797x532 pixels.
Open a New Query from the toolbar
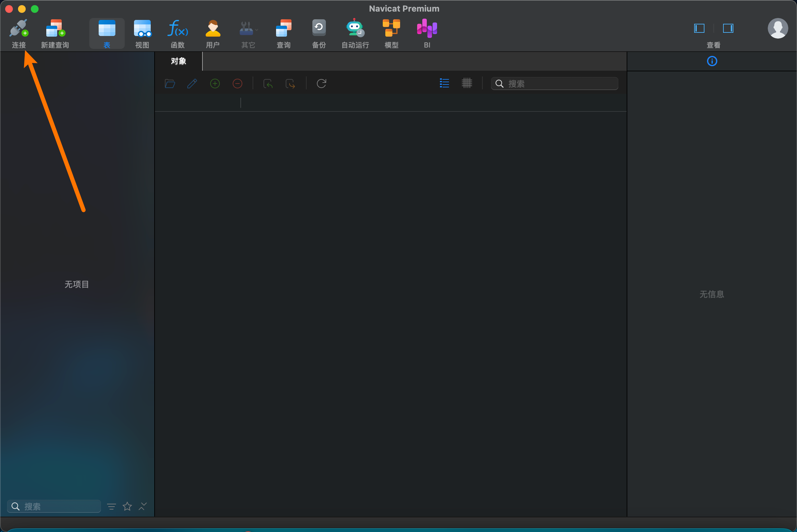click(55, 29)
